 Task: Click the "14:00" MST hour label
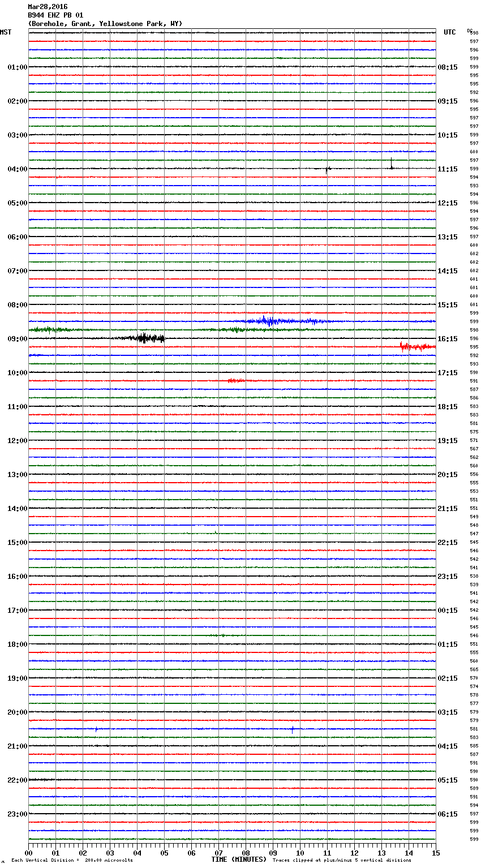[x=17, y=509]
